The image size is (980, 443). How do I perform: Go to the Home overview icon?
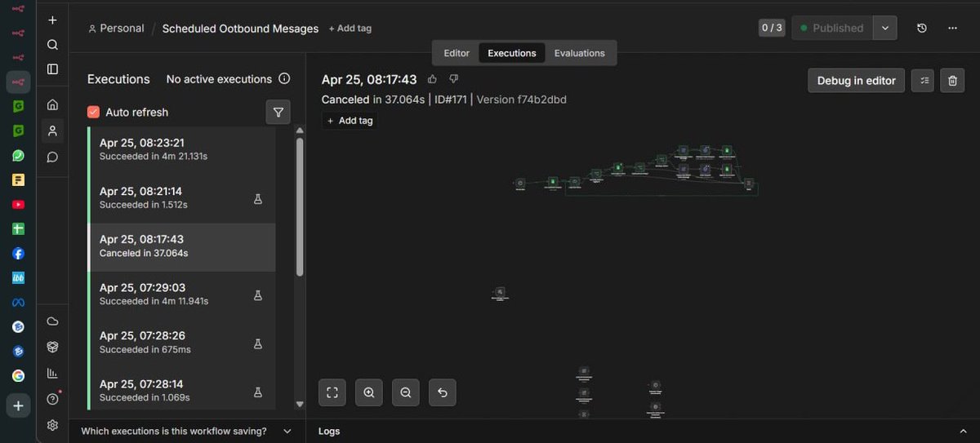(52, 104)
